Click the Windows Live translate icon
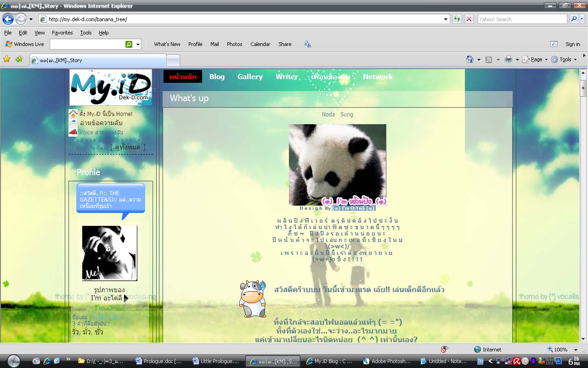The image size is (588, 368). (x=307, y=44)
